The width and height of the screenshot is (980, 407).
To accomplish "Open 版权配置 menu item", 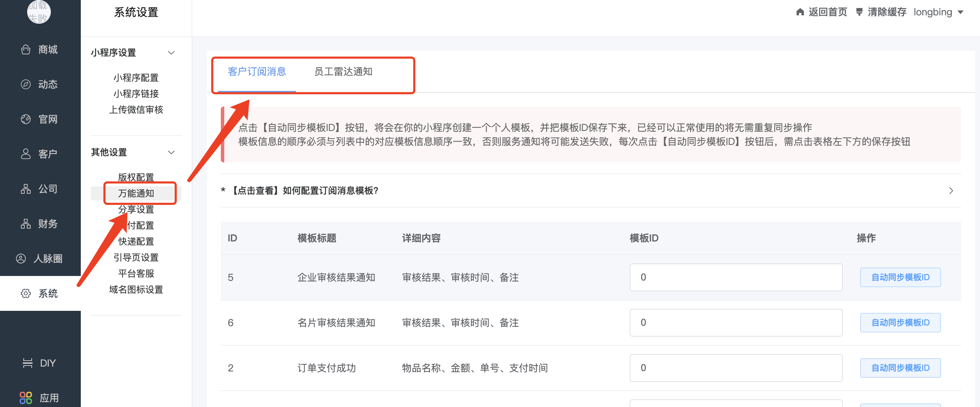I will click(136, 177).
